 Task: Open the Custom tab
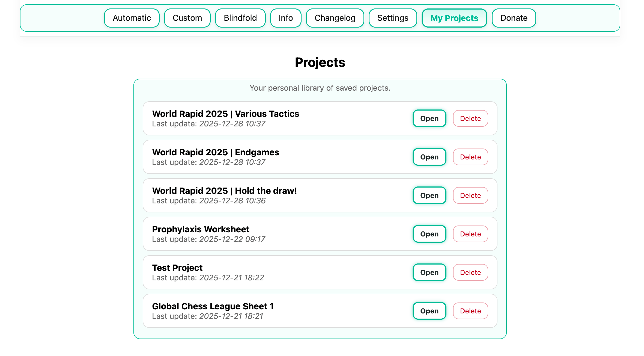pos(187,18)
